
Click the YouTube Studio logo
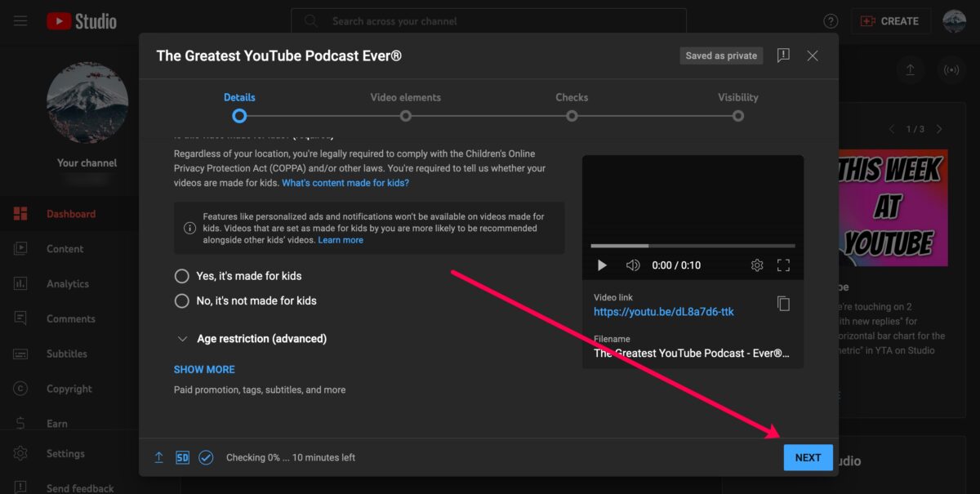[82, 21]
